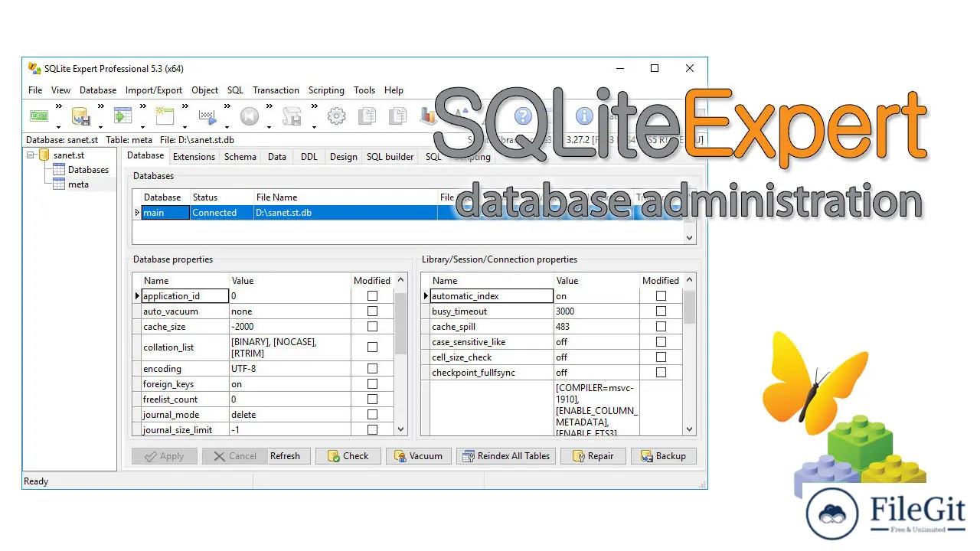
Task: Click the Check button
Action: (348, 455)
